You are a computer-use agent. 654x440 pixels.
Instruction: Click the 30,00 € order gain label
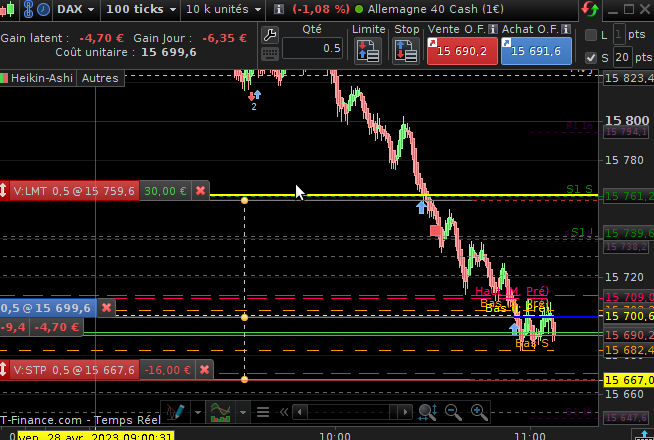point(165,191)
